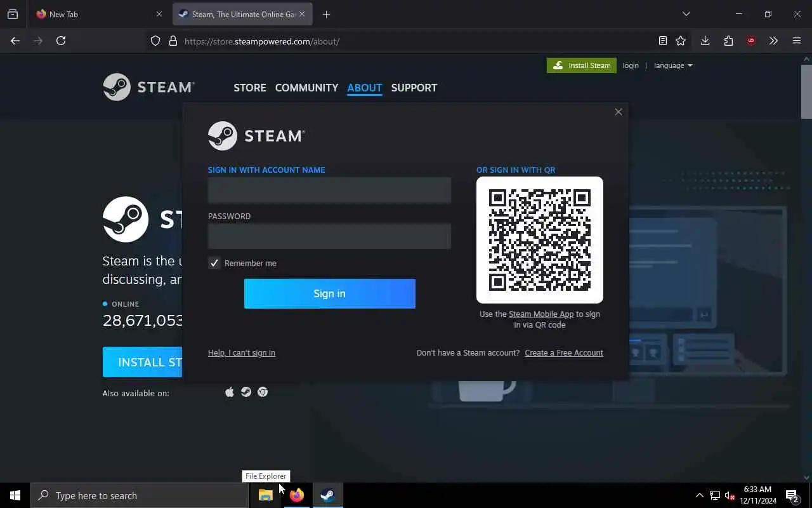The height and width of the screenshot is (508, 812).
Task: Reload the current page
Action: 61,41
